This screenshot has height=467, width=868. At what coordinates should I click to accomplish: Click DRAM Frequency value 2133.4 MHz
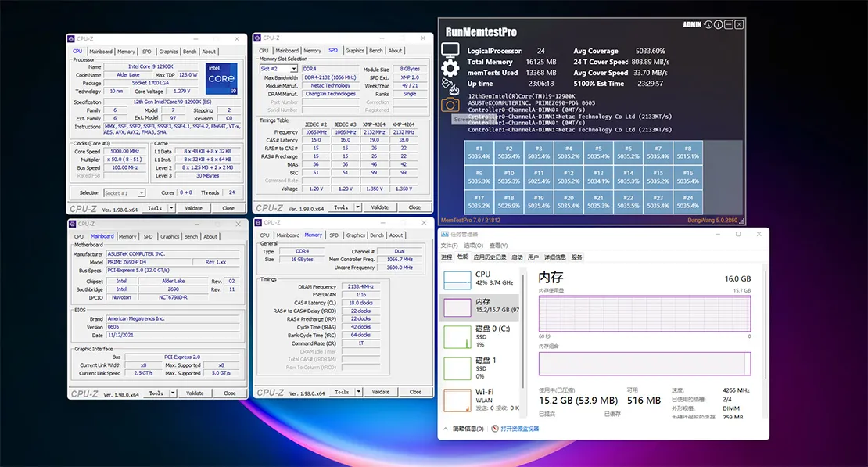click(x=361, y=286)
